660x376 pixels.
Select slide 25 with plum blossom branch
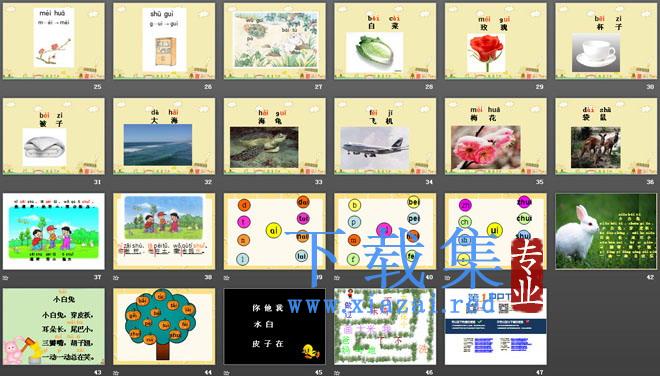pos(53,41)
